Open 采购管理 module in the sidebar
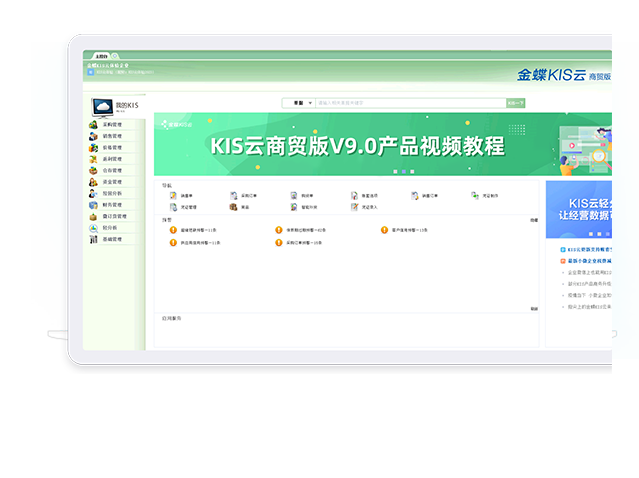This screenshot has height=478, width=639. 110,124
